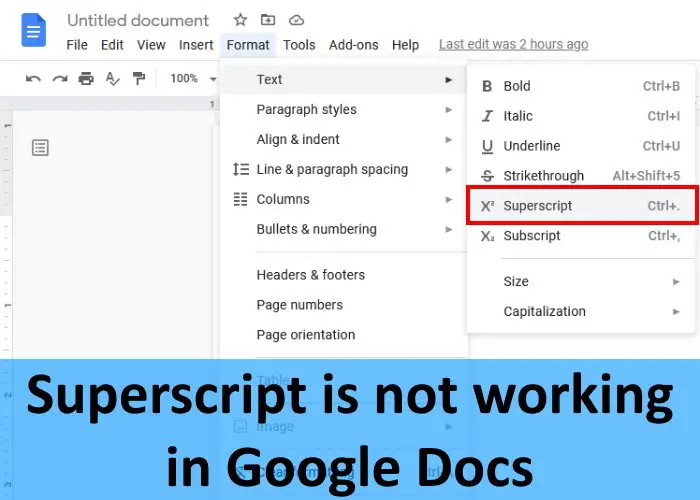
Task: Click the Underline U icon
Action: point(488,146)
